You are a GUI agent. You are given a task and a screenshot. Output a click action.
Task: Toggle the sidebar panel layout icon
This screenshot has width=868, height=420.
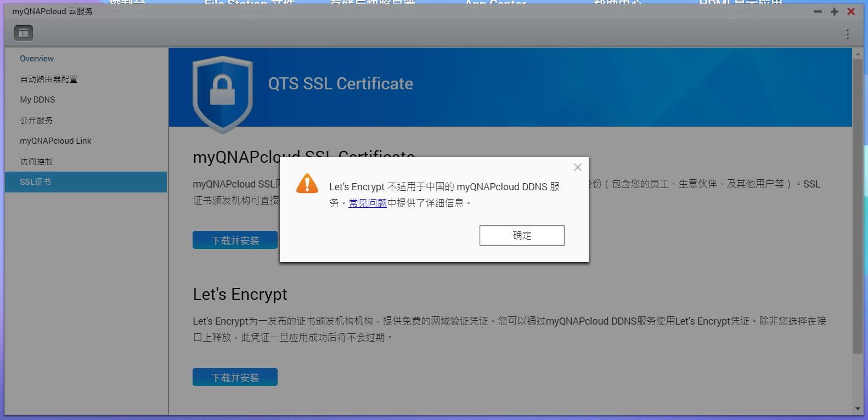pyautogui.click(x=24, y=33)
